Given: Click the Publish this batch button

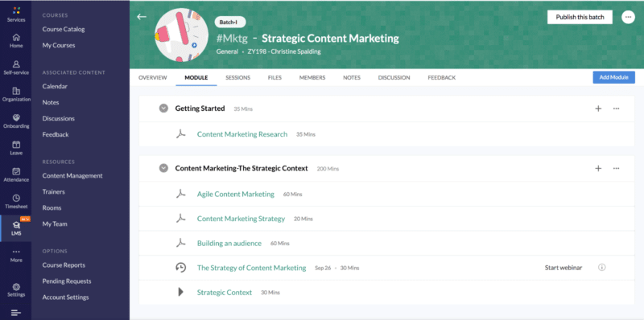Looking at the screenshot, I should [580, 17].
